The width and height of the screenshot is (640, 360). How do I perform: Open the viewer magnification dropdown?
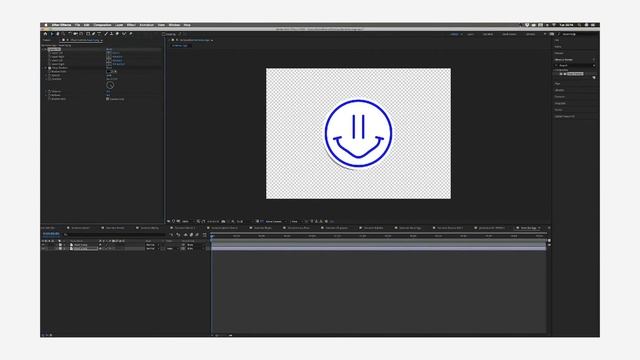187,221
